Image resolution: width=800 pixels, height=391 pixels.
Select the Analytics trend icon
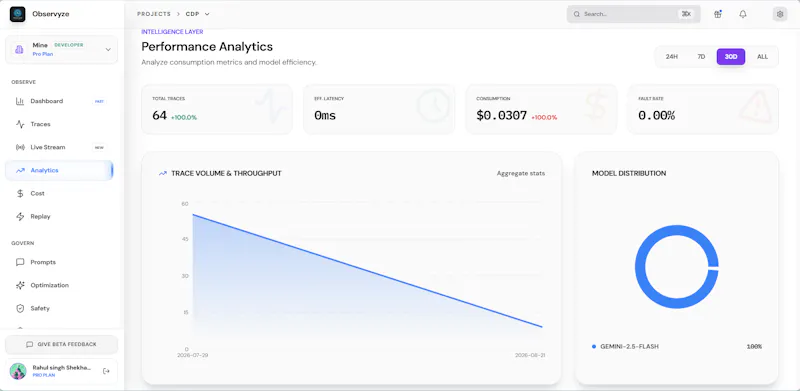coord(20,170)
